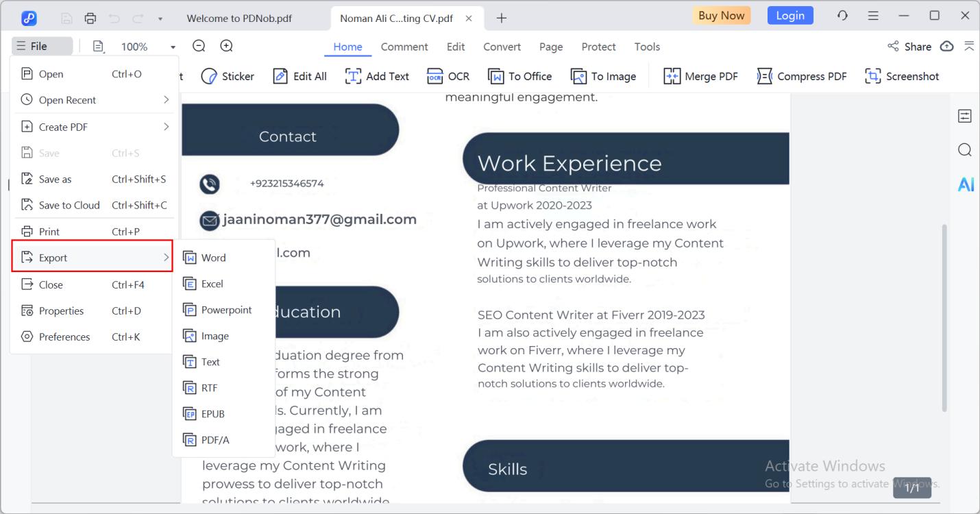Switch to the Page tab
This screenshot has width=980, height=514.
pyautogui.click(x=551, y=47)
